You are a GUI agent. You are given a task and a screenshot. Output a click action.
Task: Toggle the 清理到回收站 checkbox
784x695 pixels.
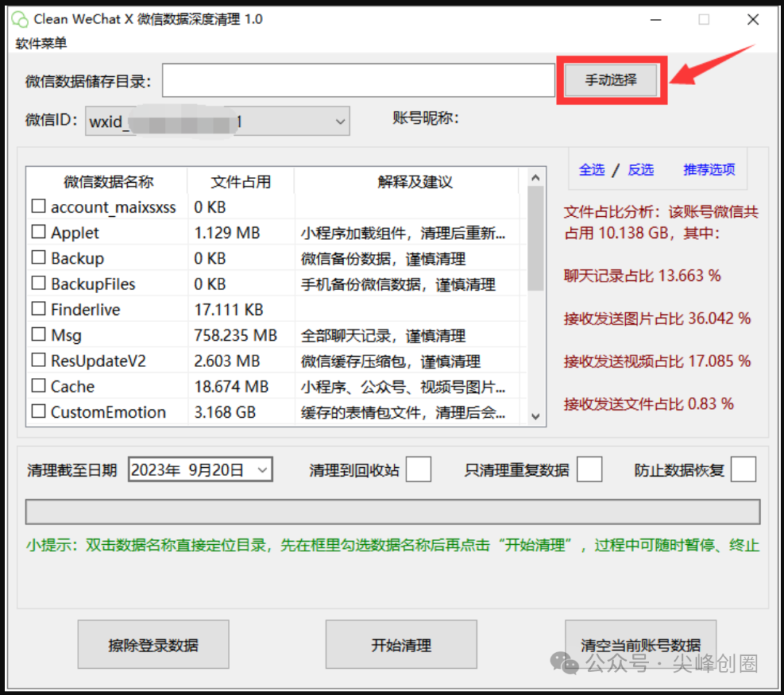point(419,469)
